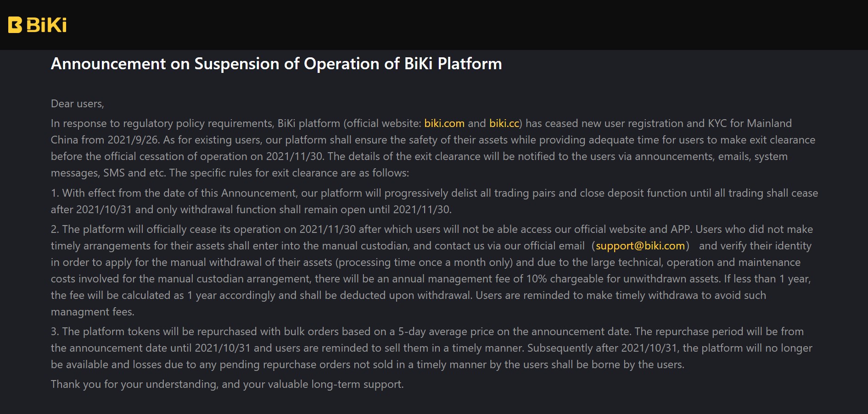Open the biki.com link
This screenshot has width=868, height=414.
click(x=444, y=123)
